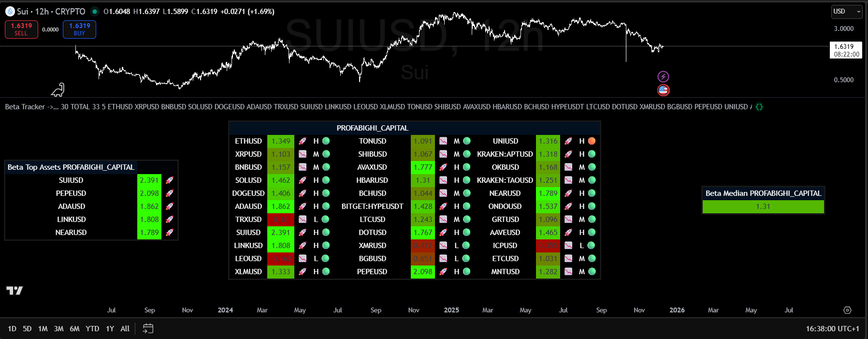Click the rocket icon next to SUIUSD 2.391 in top assets

pos(170,180)
